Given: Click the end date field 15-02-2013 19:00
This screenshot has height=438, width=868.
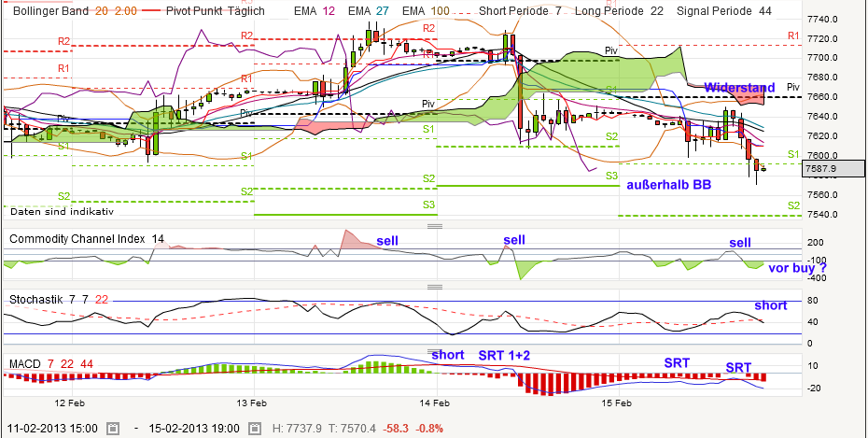Looking at the screenshot, I should click(x=193, y=429).
